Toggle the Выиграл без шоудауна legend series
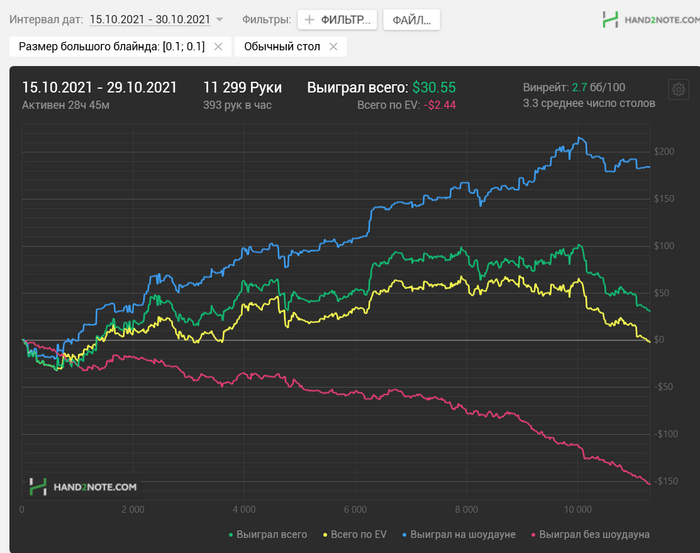The image size is (700, 553). pyautogui.click(x=590, y=534)
